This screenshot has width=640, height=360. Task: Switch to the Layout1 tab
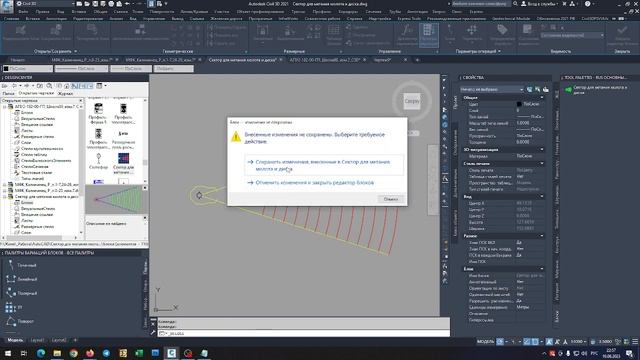point(37,340)
